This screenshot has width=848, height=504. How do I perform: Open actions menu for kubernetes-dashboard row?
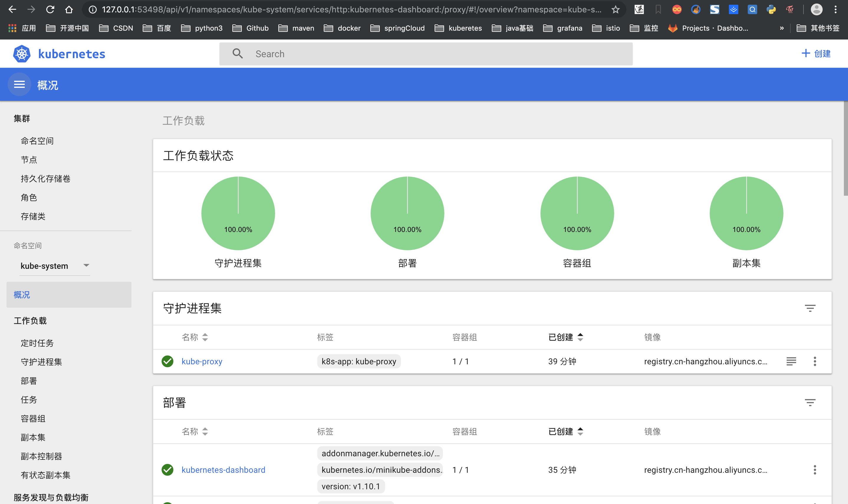(815, 470)
